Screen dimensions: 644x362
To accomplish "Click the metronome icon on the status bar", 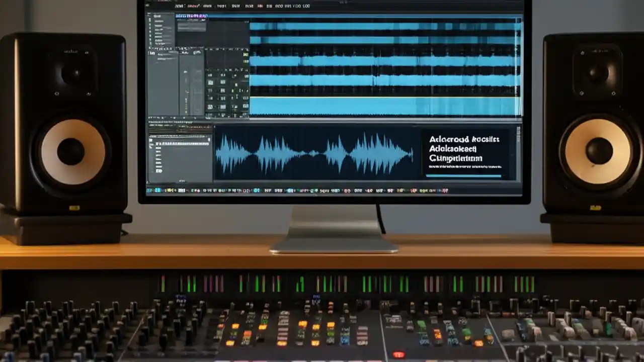I will click(199, 191).
